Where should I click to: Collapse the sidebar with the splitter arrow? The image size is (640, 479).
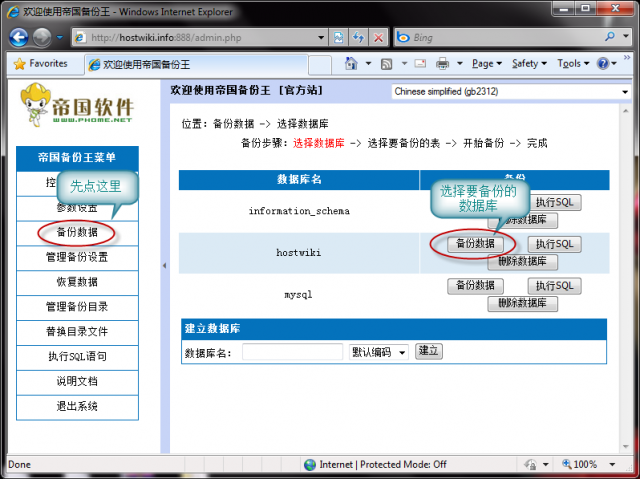pos(164,266)
